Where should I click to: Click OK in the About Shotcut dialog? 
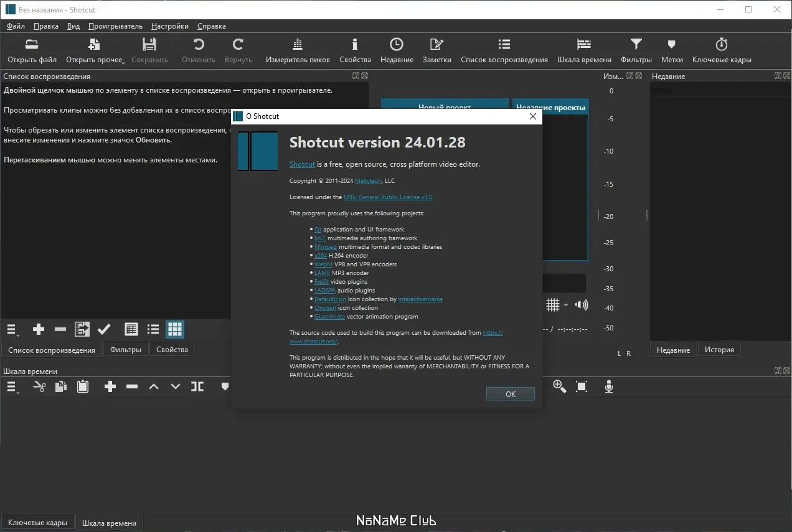point(511,394)
